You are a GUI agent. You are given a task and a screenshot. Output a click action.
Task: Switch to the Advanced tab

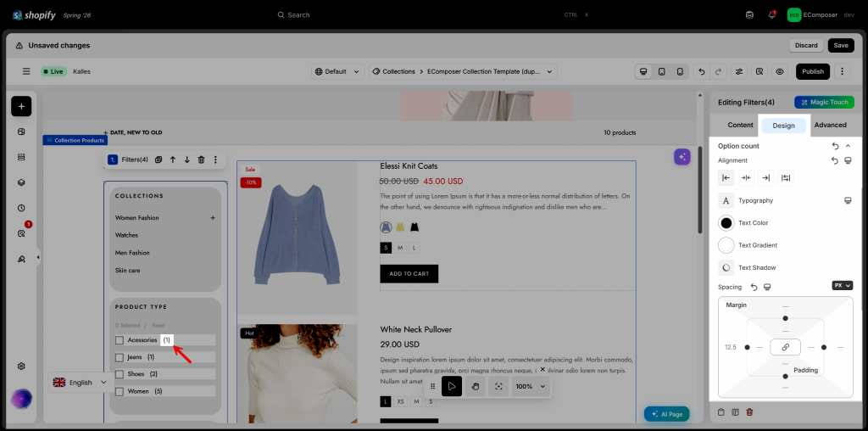[x=830, y=126]
